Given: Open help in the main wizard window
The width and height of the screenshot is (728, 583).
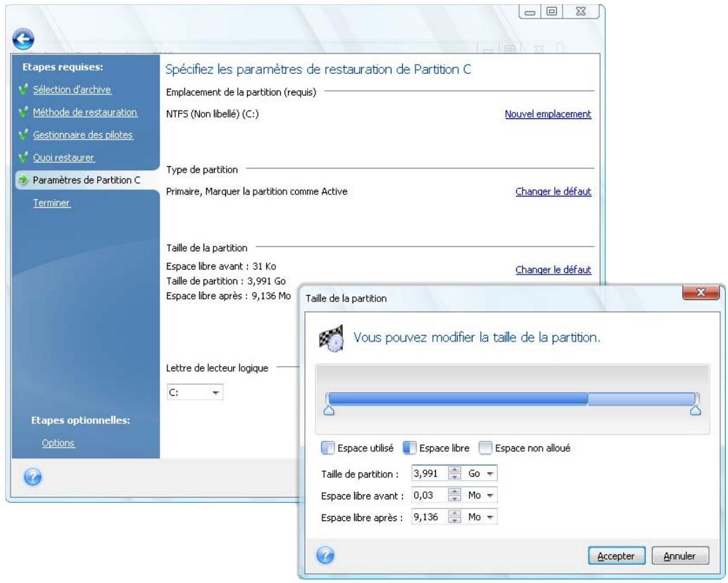Looking at the screenshot, I should click(32, 477).
